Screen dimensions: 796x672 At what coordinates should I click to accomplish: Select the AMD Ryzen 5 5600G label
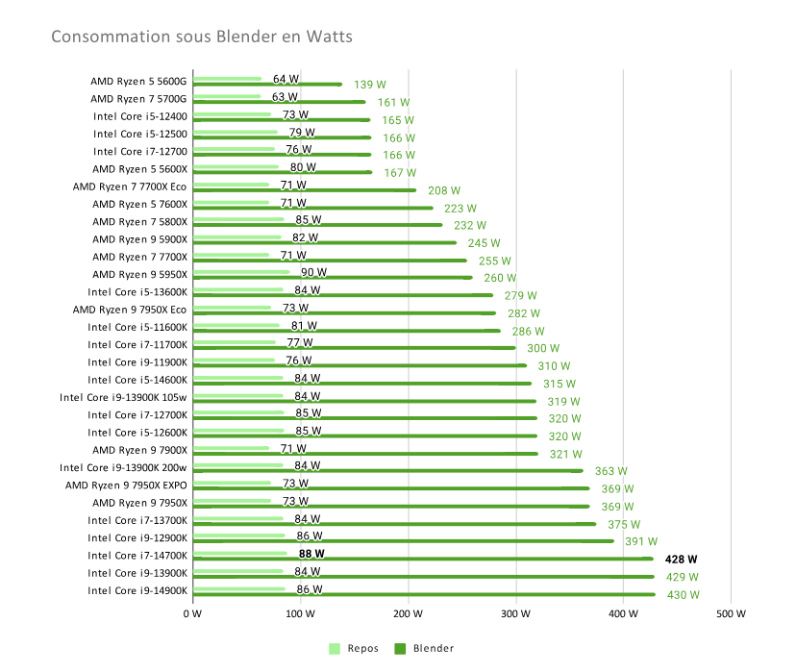click(138, 81)
